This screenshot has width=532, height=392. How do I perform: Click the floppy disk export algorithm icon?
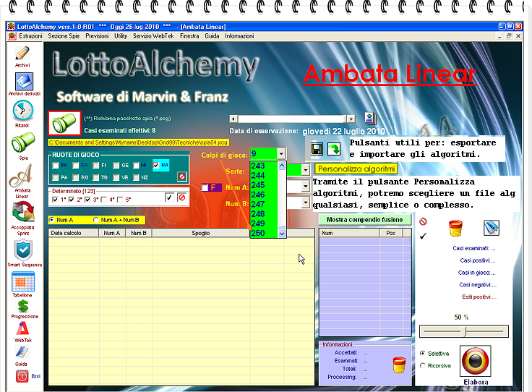(317, 149)
